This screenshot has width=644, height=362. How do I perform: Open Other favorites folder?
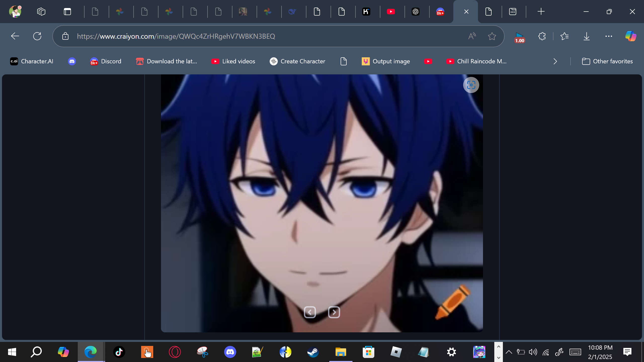(607, 61)
